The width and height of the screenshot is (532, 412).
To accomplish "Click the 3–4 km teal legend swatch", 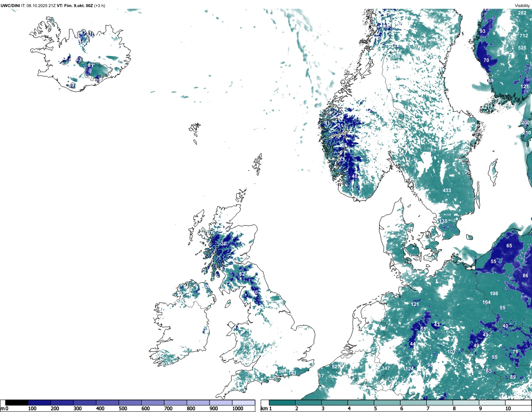I will pos(335,402).
